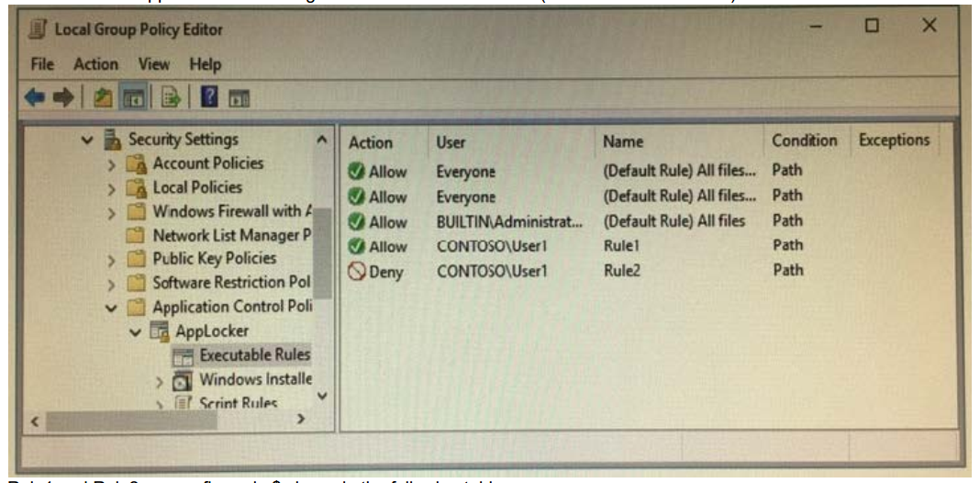Select the (Default Rule) All files name cell
Screen dimensions: 980x483
[674, 221]
